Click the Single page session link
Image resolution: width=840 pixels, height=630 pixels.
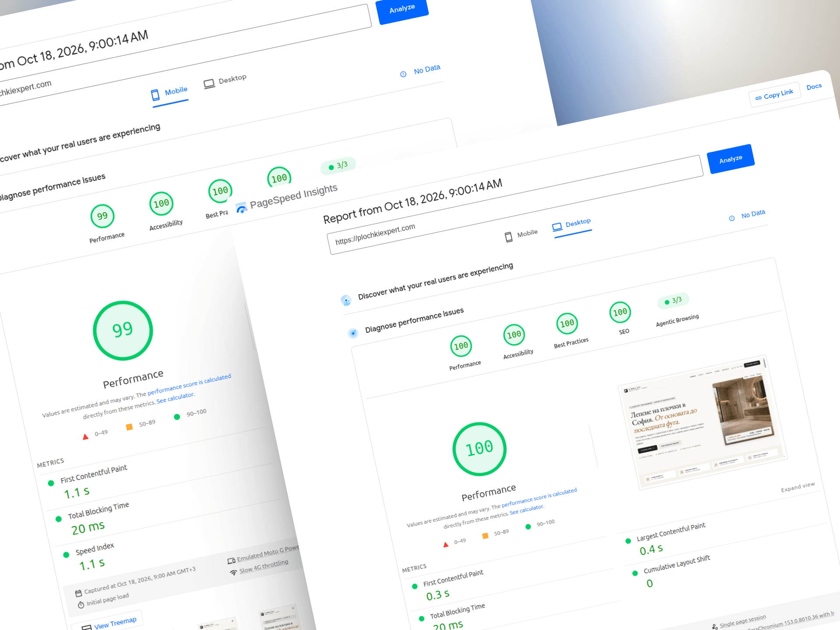pyautogui.click(x=742, y=621)
